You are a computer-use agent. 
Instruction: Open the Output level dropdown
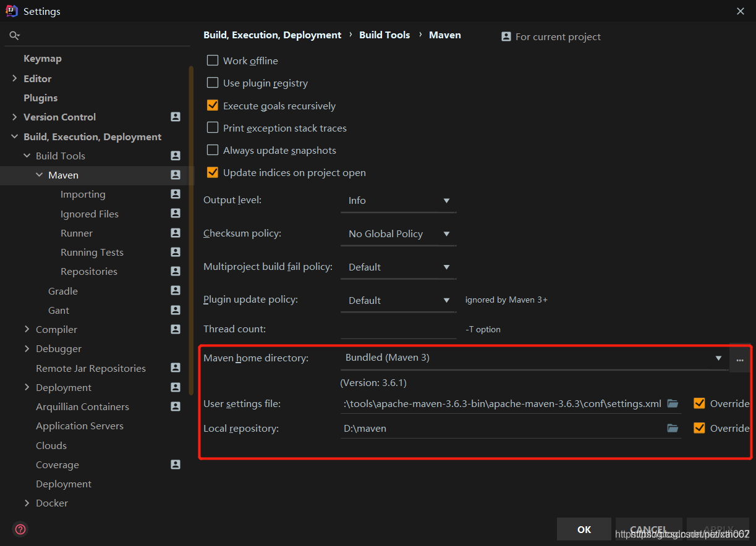tap(398, 201)
